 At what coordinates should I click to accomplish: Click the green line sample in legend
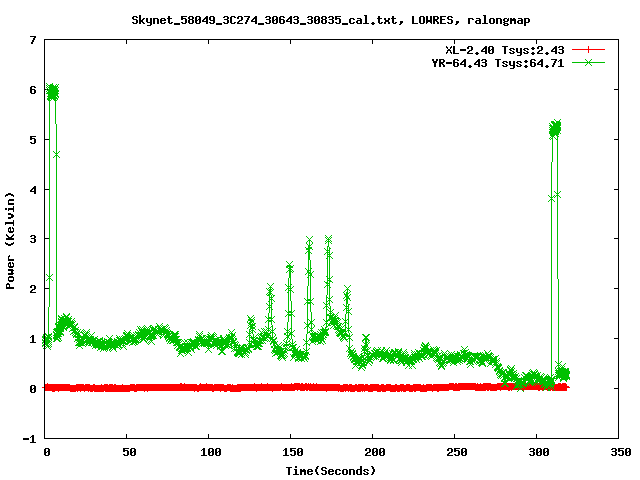coord(588,62)
